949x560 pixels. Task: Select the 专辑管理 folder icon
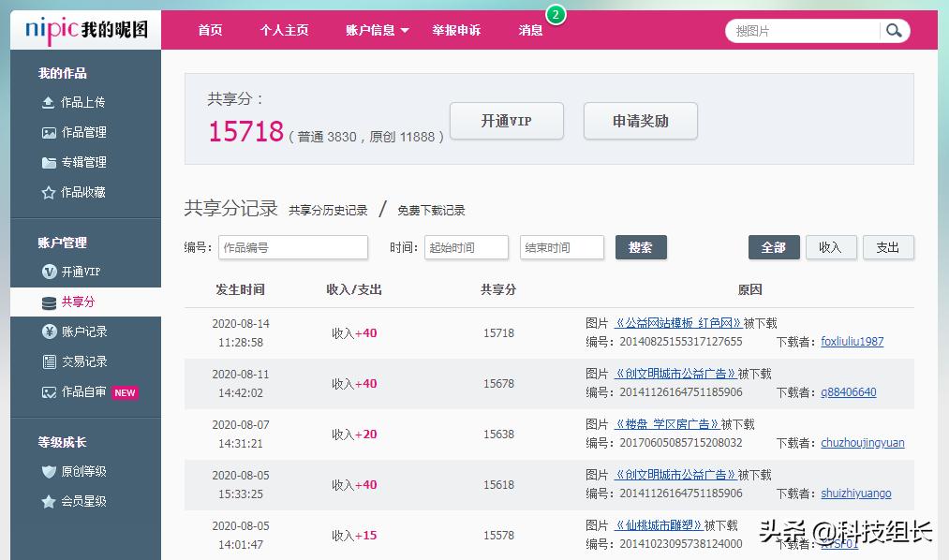click(x=49, y=162)
